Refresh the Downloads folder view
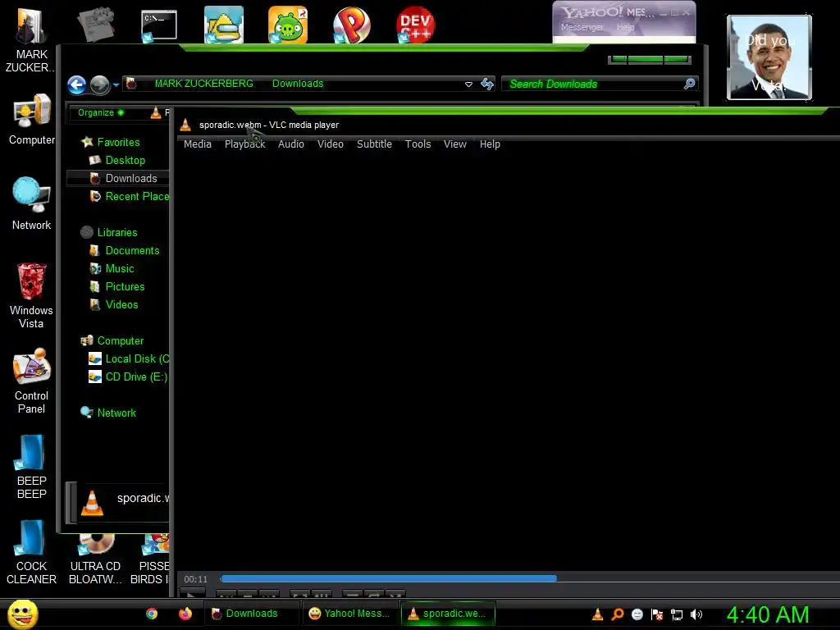 [x=487, y=84]
